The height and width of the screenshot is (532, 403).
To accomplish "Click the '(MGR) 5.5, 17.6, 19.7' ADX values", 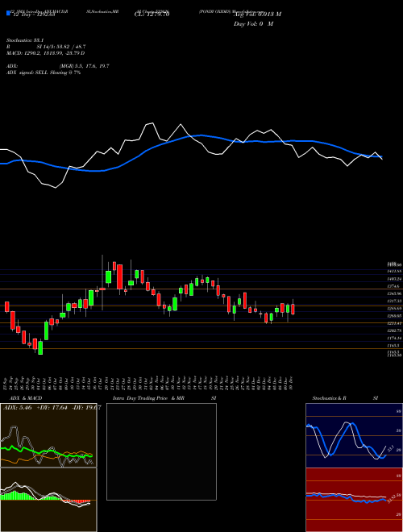I will [x=85, y=66].
